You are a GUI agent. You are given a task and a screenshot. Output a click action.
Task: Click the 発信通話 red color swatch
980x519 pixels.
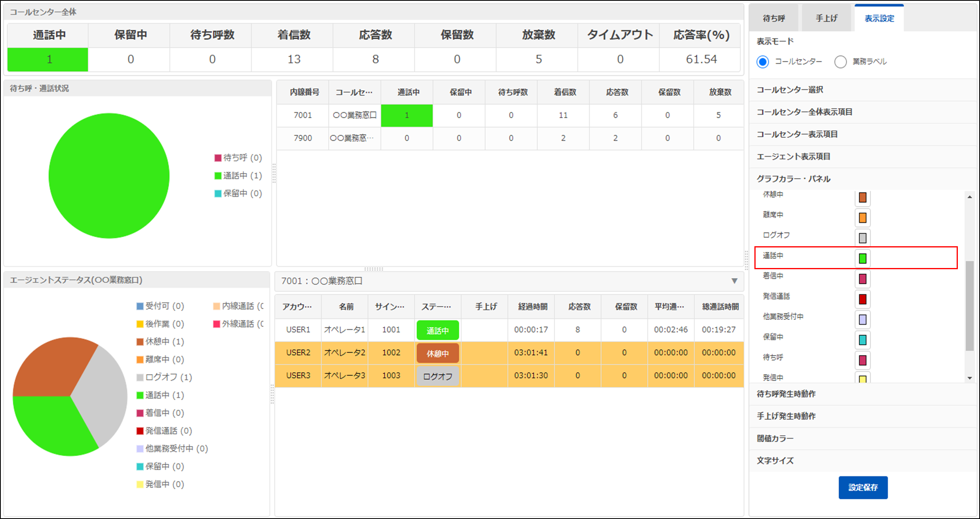click(x=862, y=299)
